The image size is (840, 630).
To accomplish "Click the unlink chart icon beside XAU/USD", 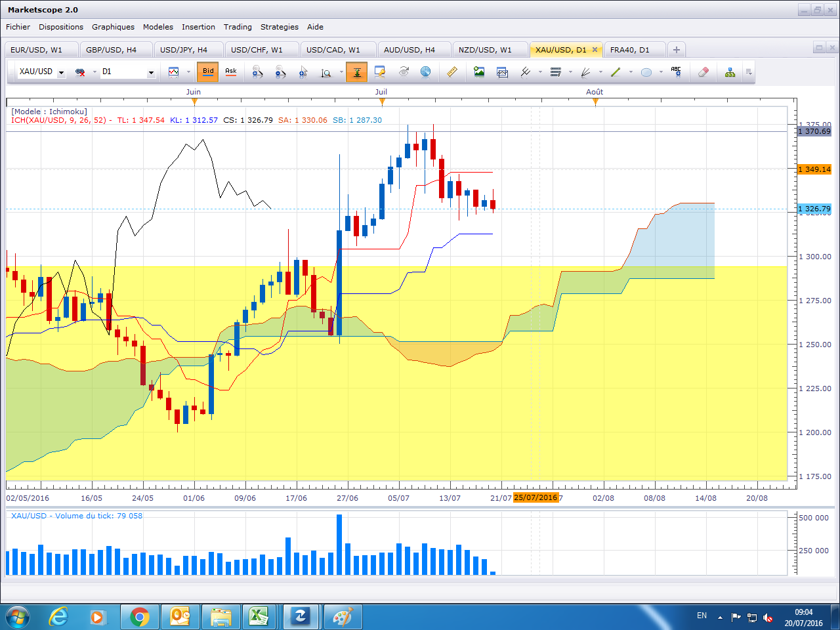I will (x=80, y=72).
